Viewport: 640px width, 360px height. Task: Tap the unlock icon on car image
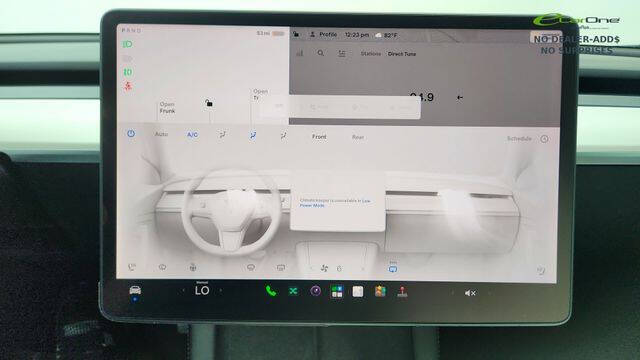click(209, 103)
